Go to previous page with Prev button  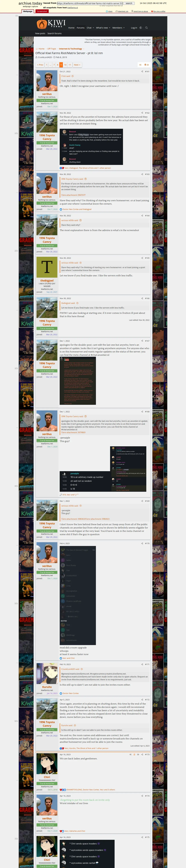tap(40, 65)
